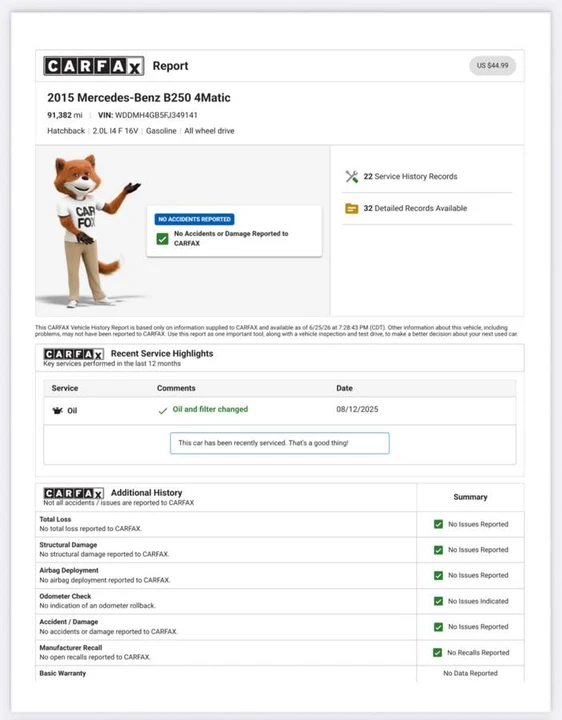Open 22 Service History Records link

(x=410, y=177)
